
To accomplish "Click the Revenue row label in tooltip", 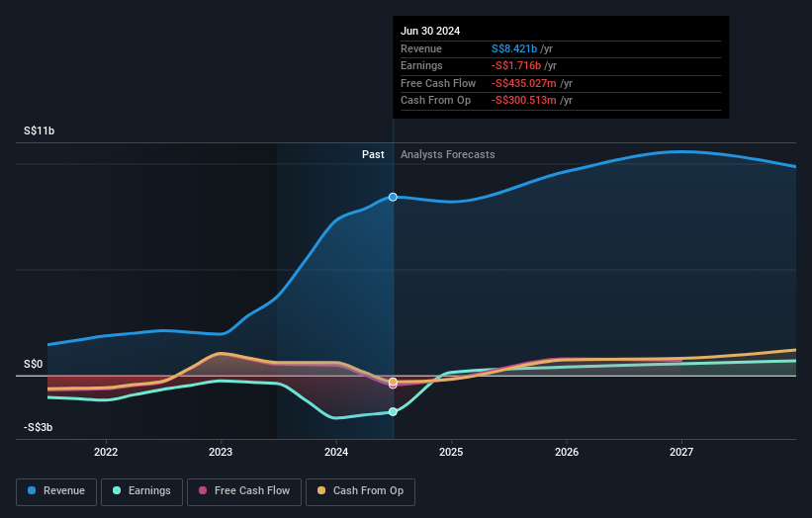I will (x=421, y=48).
